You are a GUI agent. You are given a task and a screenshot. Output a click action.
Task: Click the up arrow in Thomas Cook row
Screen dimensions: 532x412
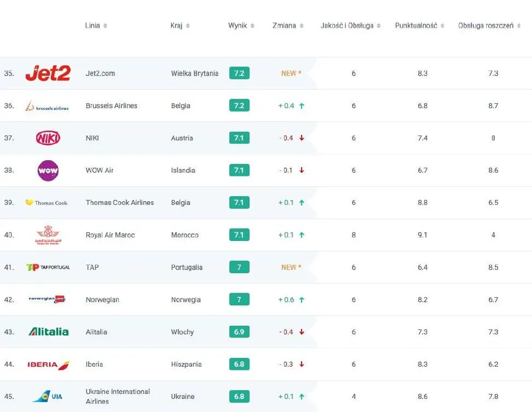point(302,202)
